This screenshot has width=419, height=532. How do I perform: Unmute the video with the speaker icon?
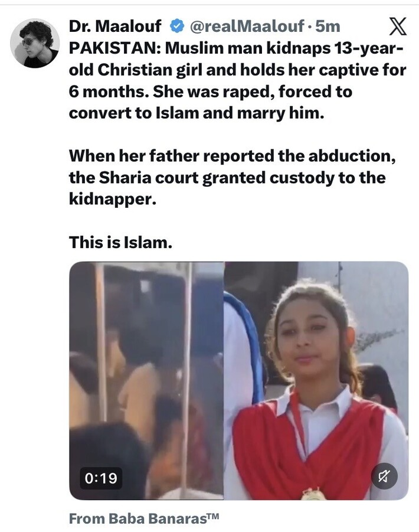384,476
